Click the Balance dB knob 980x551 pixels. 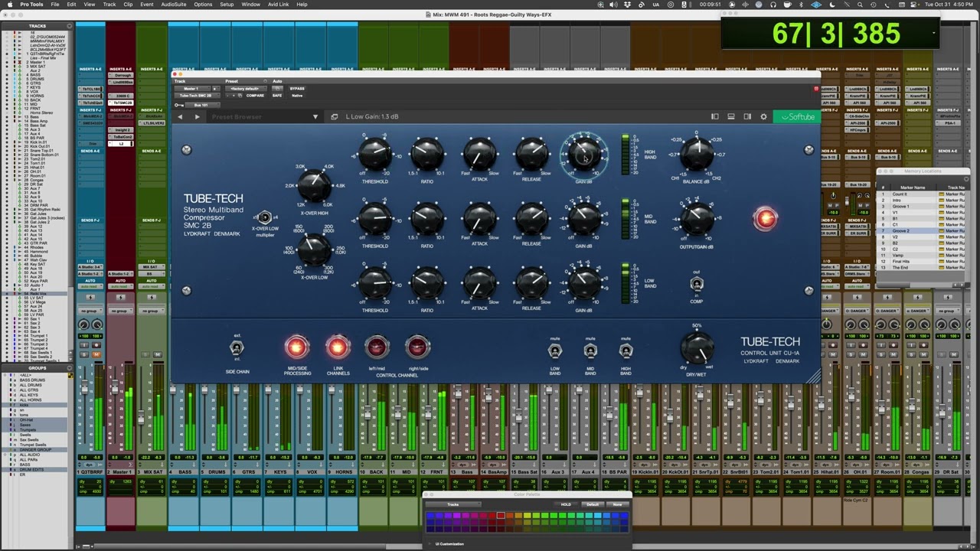[x=697, y=155]
